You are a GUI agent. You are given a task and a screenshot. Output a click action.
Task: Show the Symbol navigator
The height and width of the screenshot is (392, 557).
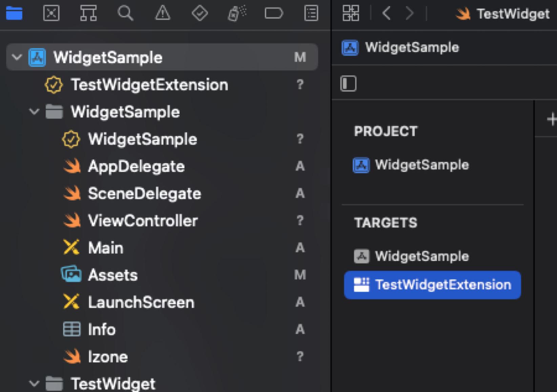(x=88, y=14)
